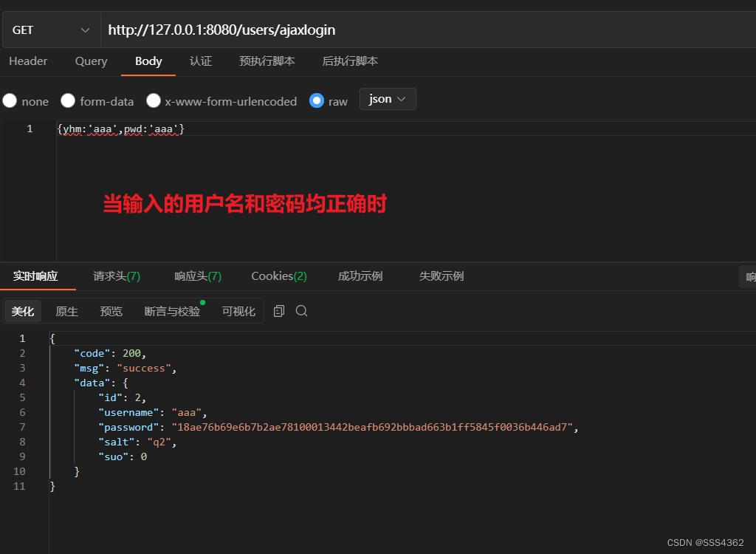This screenshot has width=756, height=554.
Task: Click the request URL input field
Action: pos(428,30)
